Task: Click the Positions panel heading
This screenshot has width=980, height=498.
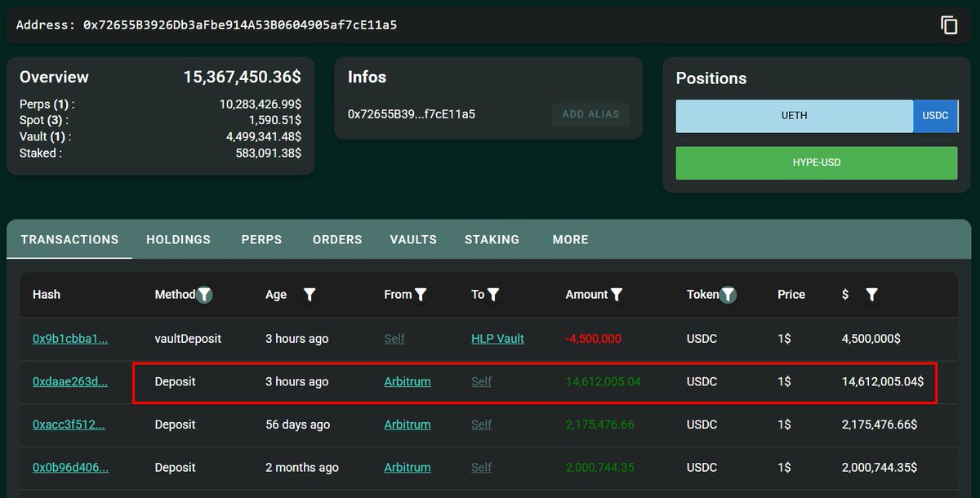Action: click(711, 78)
